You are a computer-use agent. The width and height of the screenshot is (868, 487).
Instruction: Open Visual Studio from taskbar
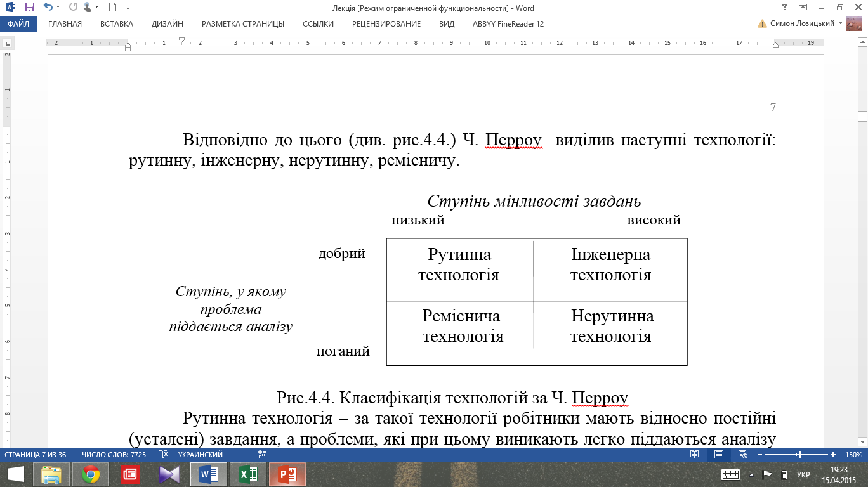[x=169, y=474]
